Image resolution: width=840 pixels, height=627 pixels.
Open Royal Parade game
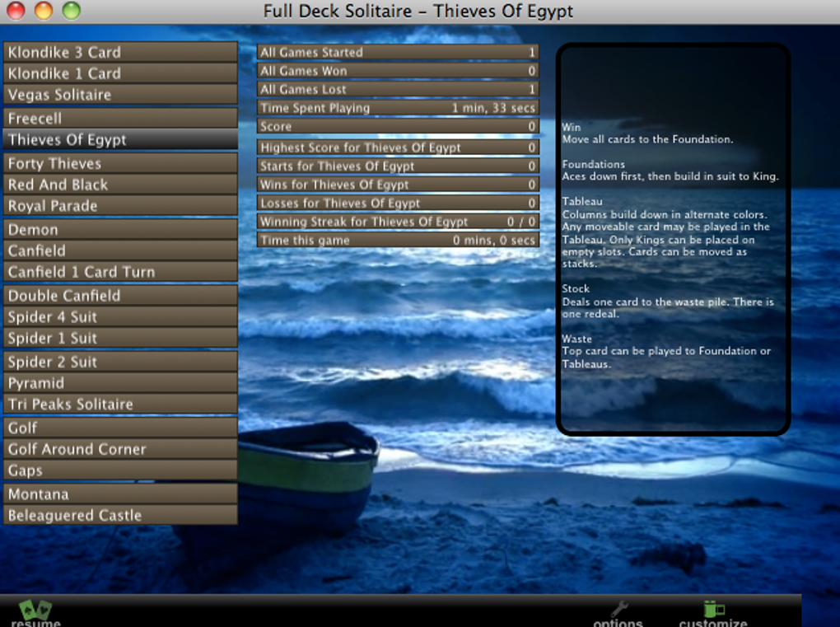tap(120, 205)
